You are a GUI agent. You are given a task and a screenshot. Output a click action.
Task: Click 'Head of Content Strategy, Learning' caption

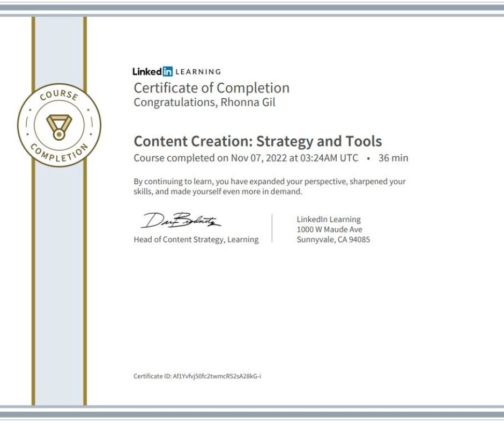pyautogui.click(x=195, y=239)
